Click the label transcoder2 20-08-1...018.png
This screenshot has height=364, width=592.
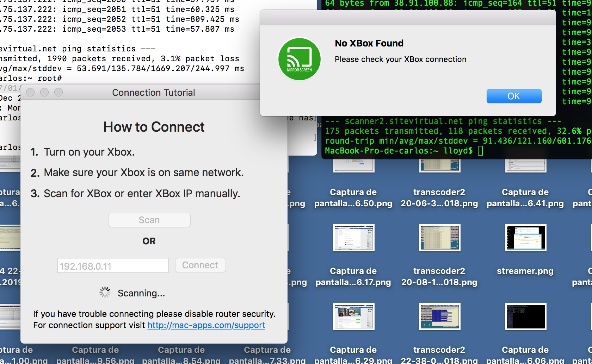(x=439, y=276)
